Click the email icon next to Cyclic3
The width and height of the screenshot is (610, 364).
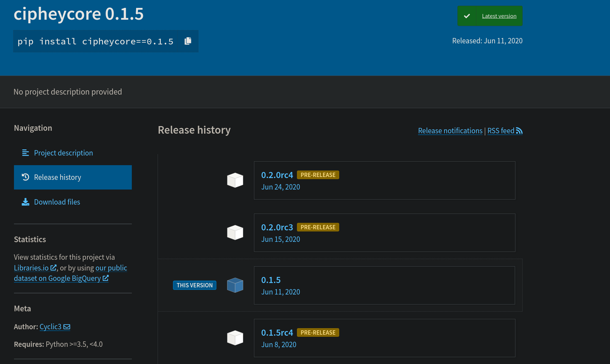[67, 326]
